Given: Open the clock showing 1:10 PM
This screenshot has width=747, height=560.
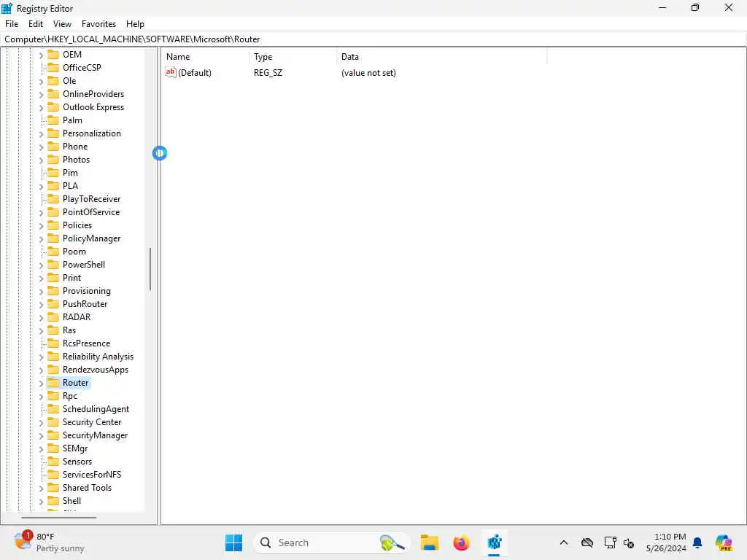Looking at the screenshot, I should point(666,542).
